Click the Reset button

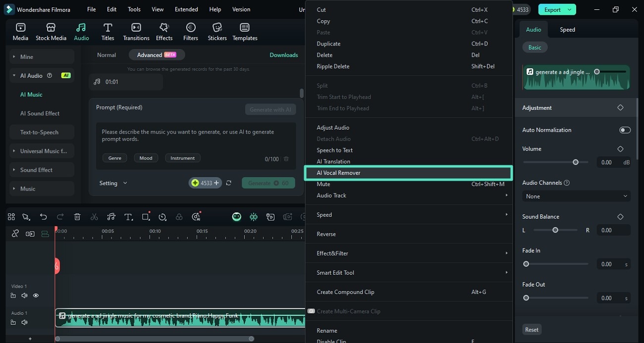pyautogui.click(x=532, y=330)
